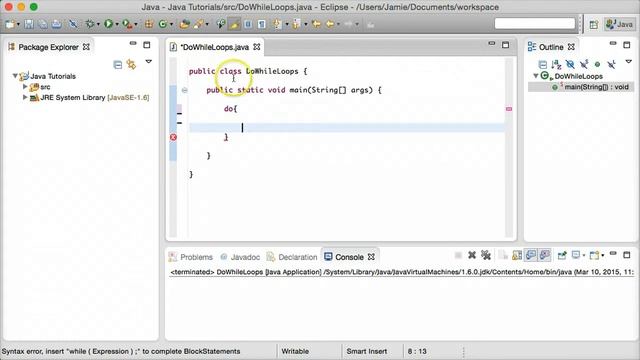This screenshot has width=640, height=360.
Task: Collapse All in Outline view
Action: click(x=542, y=64)
